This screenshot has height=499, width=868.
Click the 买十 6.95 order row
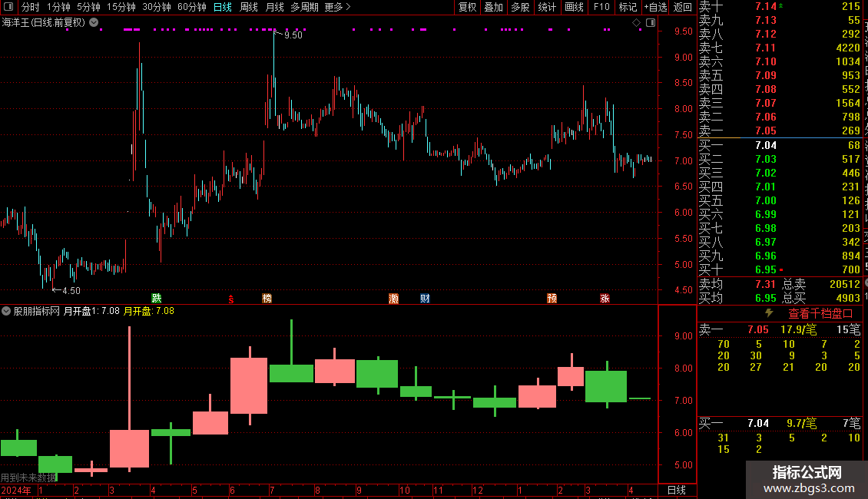click(x=780, y=269)
